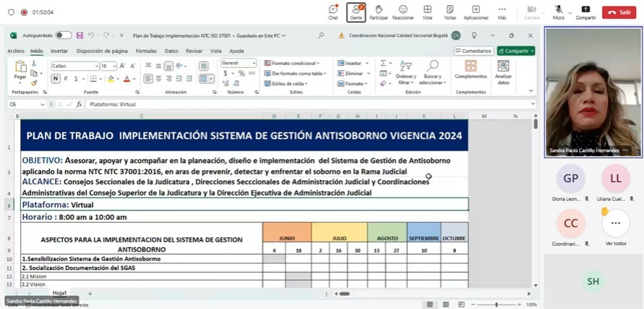Open Teams Chat panel
The image size is (644, 309).
tap(333, 12)
